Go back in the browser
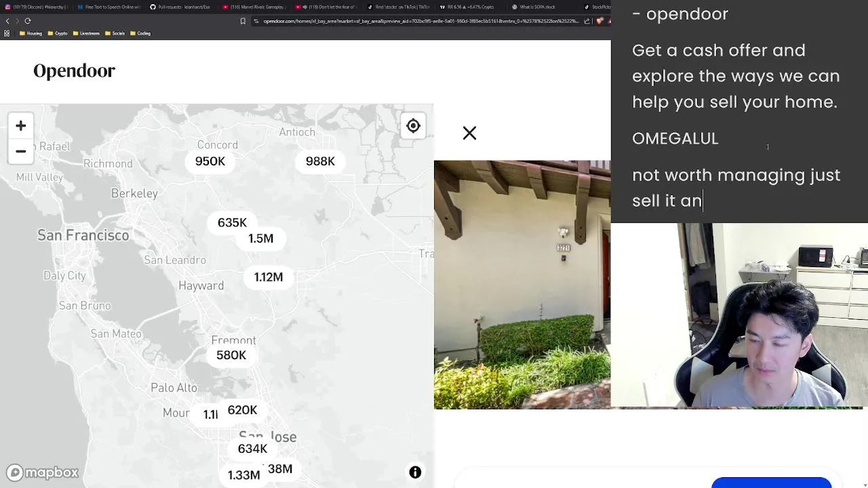The width and height of the screenshot is (868, 488). [7, 21]
